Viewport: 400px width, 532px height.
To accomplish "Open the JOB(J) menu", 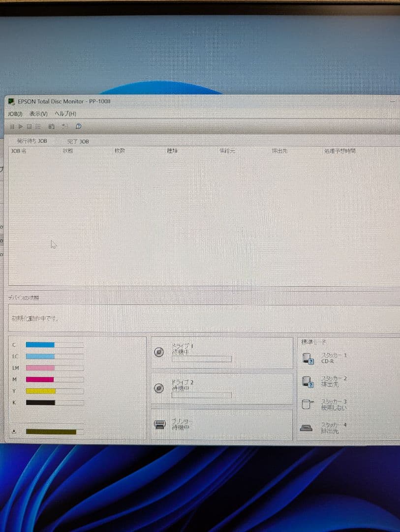I will tap(15, 114).
